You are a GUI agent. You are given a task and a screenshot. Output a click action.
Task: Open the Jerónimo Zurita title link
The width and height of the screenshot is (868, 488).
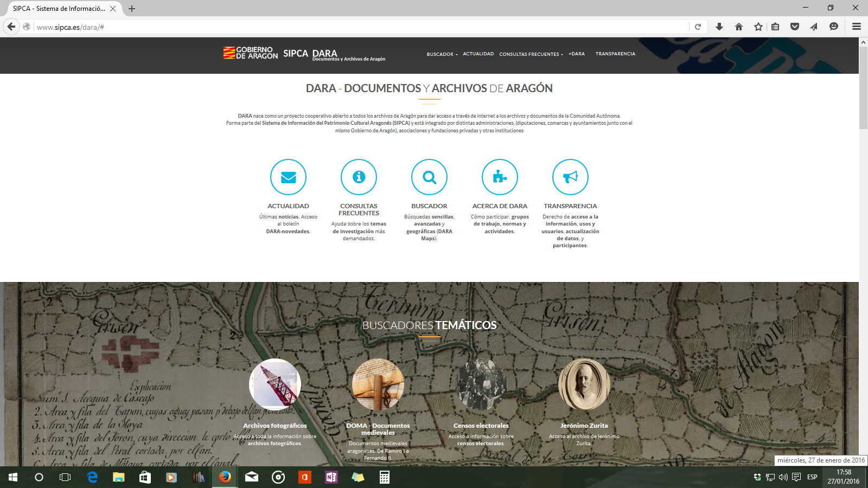click(584, 426)
